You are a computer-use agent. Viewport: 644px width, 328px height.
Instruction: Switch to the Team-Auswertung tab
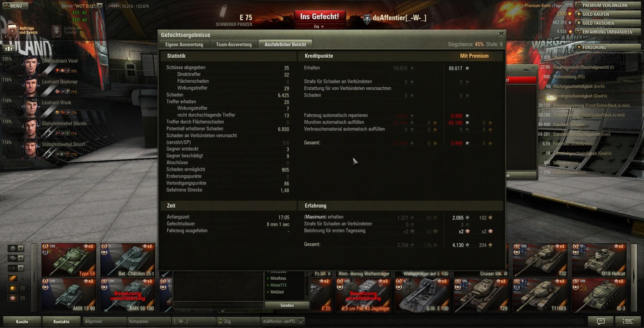pyautogui.click(x=234, y=45)
